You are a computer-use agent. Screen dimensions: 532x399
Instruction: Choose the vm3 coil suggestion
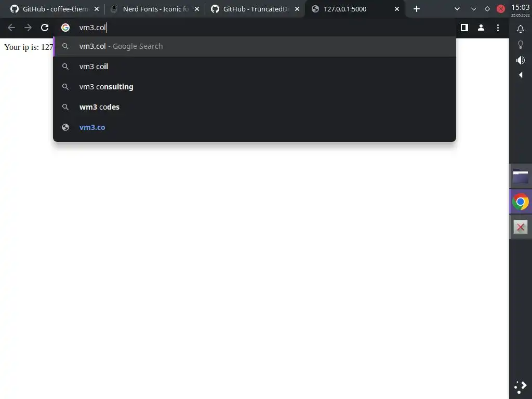point(255,66)
